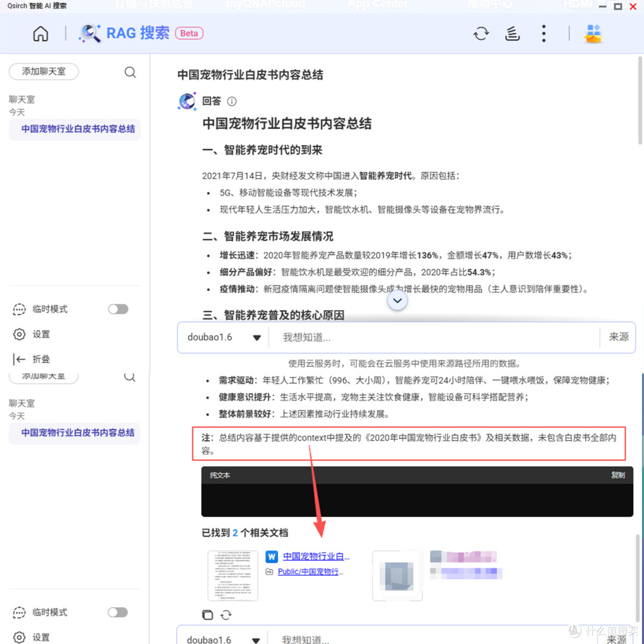Image resolution: width=644 pixels, height=644 pixels.
Task: Open the blurred second document thumbnail
Action: coord(397,576)
